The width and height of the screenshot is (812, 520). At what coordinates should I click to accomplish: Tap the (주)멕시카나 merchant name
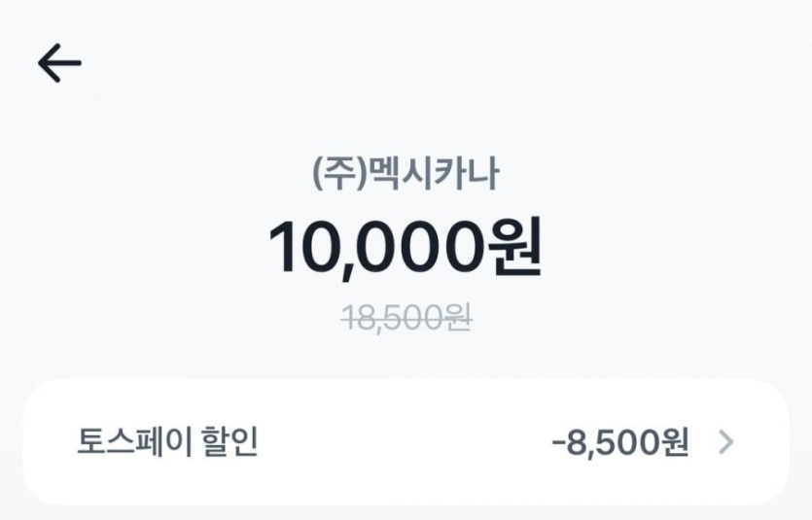click(406, 175)
